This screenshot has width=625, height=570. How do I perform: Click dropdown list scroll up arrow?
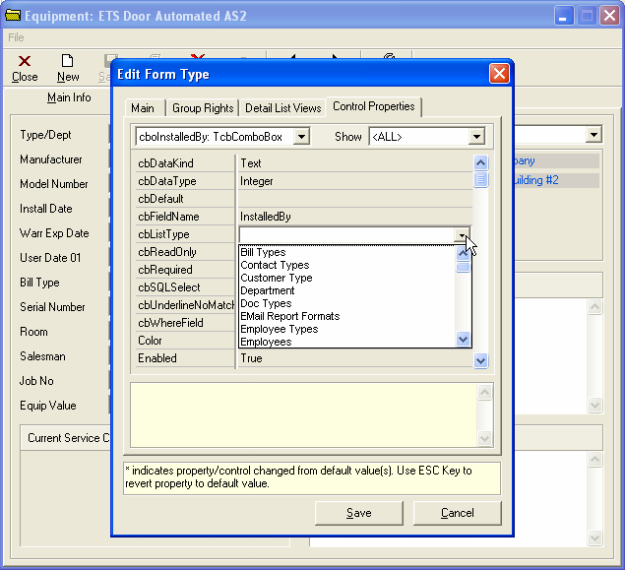pos(463,253)
